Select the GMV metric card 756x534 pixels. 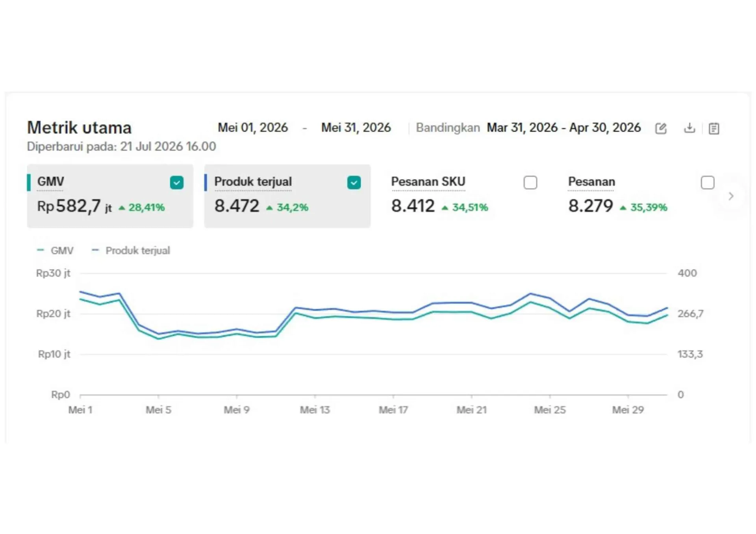(x=110, y=196)
